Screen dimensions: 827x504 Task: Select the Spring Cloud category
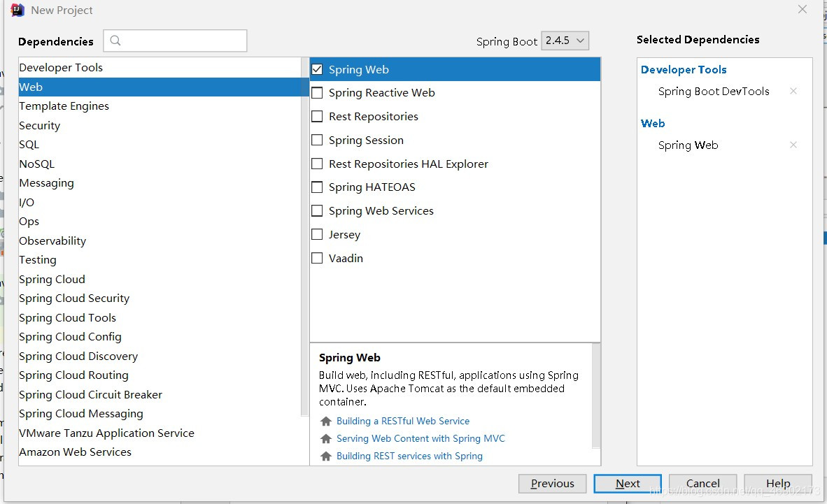point(160,280)
